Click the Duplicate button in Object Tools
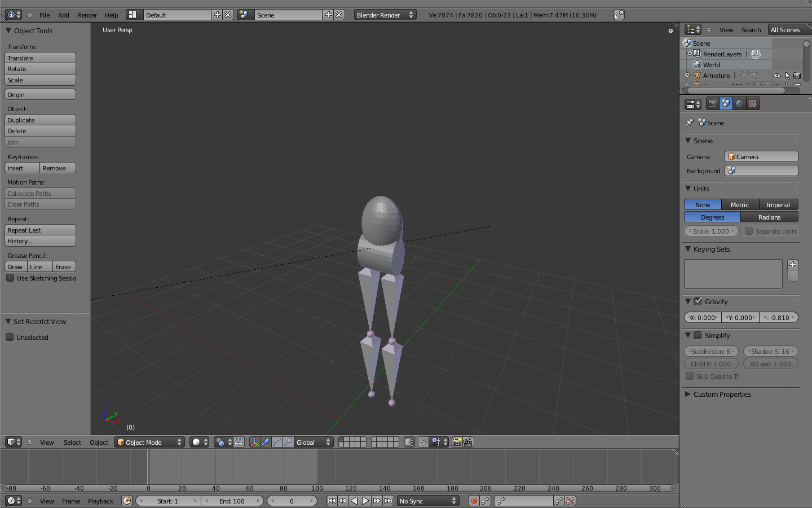This screenshot has width=812, height=508. tap(40, 120)
